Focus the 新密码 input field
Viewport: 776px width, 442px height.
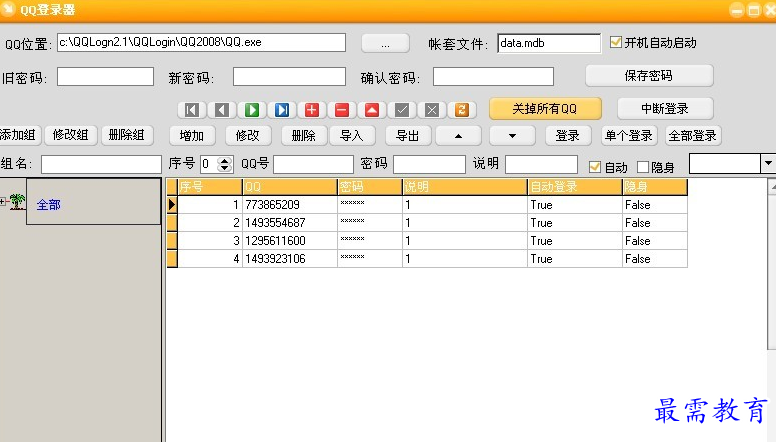click(290, 77)
